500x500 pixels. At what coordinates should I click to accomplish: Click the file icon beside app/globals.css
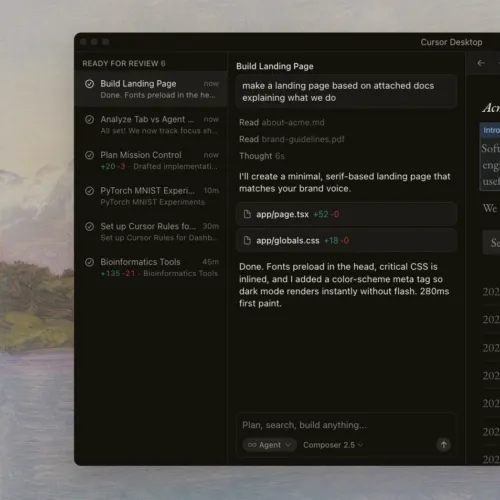[x=247, y=240]
